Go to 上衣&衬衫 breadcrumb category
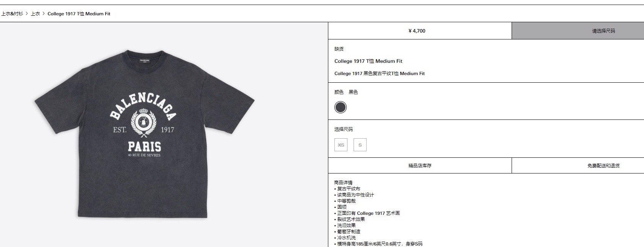 pos(12,14)
